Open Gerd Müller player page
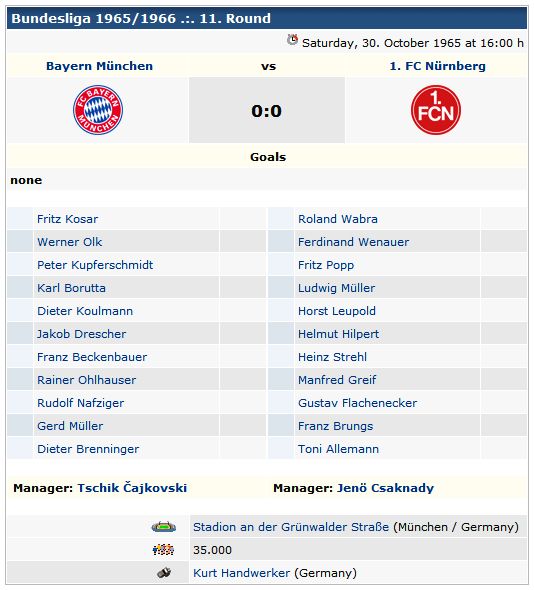 coord(70,426)
